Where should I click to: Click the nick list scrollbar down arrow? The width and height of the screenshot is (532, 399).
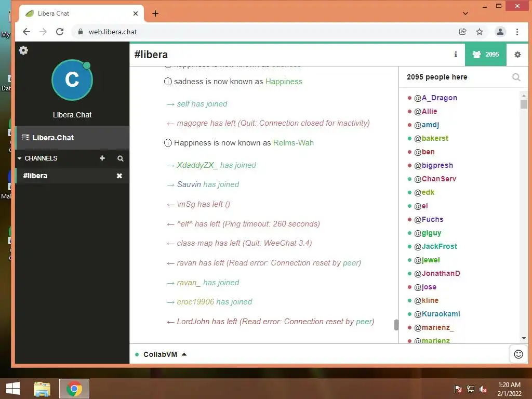point(524,338)
